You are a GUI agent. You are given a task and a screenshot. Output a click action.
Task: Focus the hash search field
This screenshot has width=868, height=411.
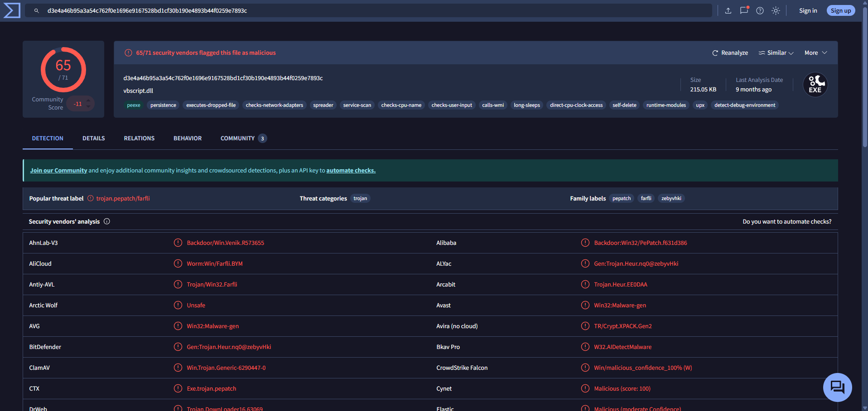point(368,10)
